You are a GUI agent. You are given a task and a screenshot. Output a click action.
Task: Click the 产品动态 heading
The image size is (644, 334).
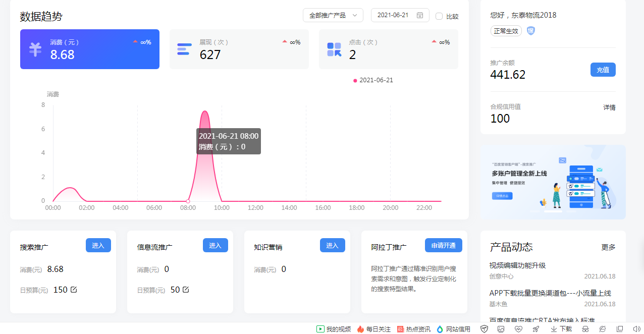(x=511, y=247)
